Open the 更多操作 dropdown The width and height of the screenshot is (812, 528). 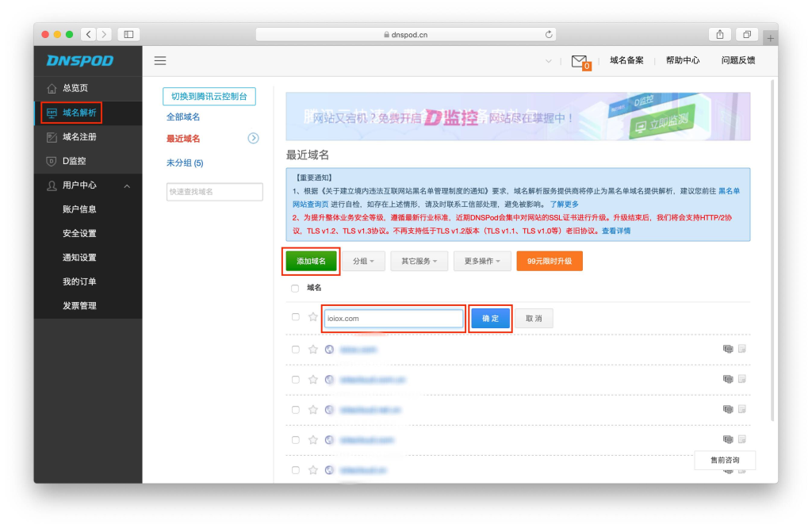tap(482, 260)
